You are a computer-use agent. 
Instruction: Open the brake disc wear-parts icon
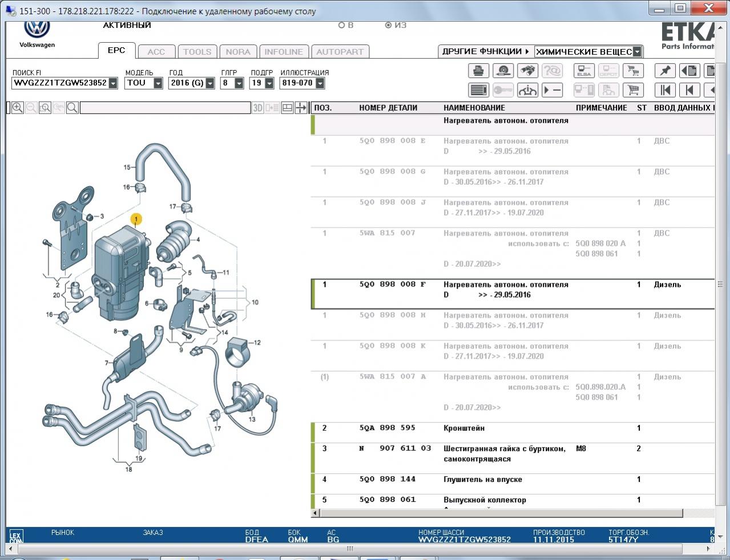(x=503, y=71)
